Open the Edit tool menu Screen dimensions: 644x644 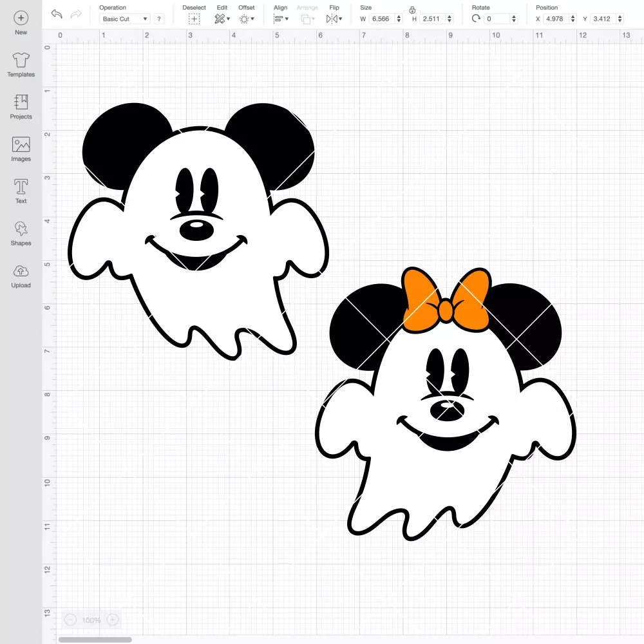(x=222, y=19)
